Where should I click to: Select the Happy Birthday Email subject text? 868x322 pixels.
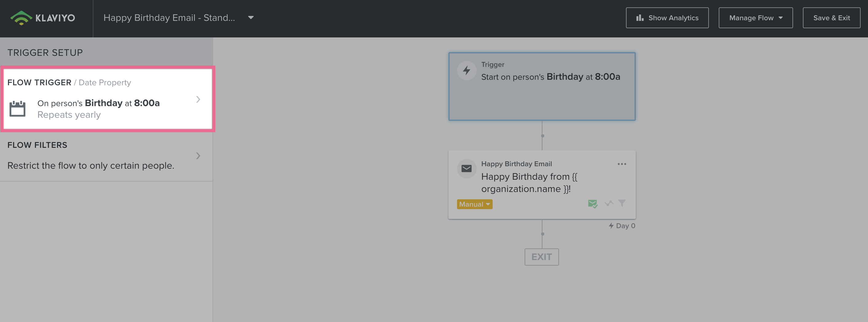tap(529, 183)
